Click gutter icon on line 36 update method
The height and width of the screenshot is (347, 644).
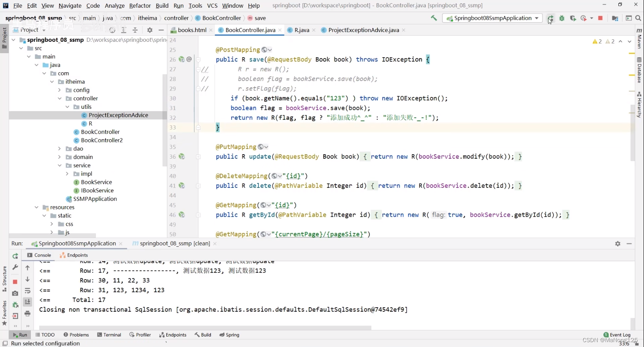[x=182, y=157]
